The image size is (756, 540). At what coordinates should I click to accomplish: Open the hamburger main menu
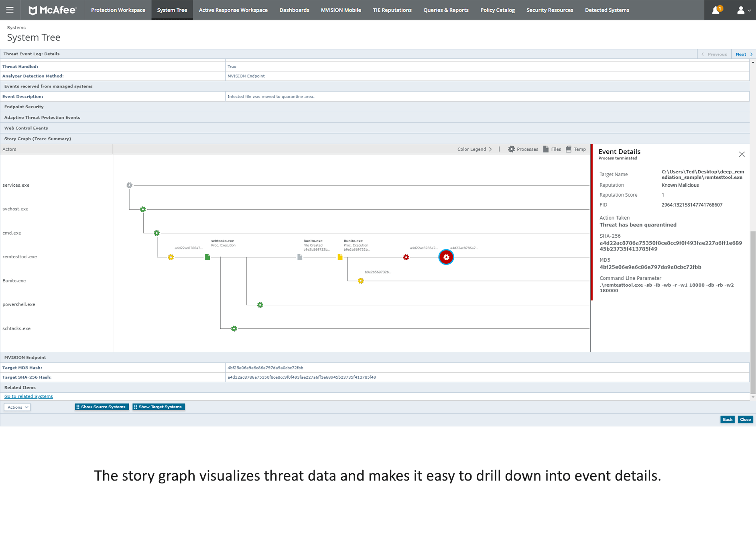(x=10, y=10)
